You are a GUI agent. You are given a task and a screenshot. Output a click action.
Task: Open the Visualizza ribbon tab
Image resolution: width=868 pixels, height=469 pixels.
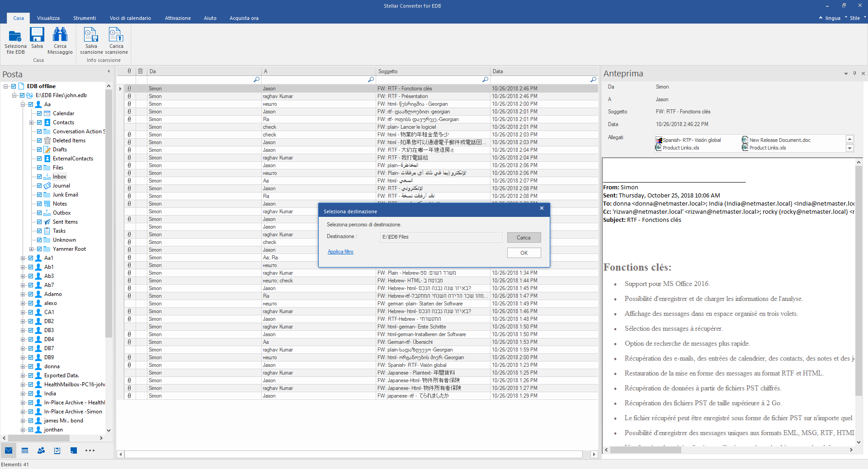pyautogui.click(x=48, y=18)
